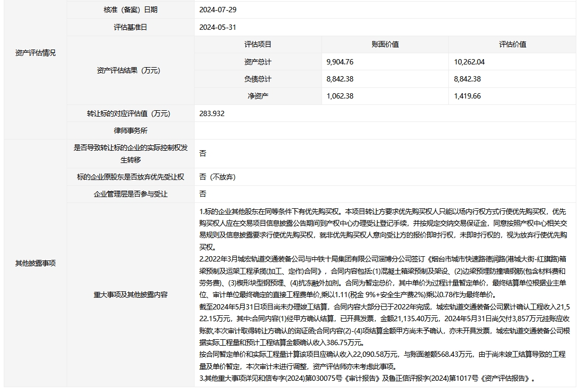Click the 核准（备案）日期 label cell
Image resolution: width=579 pixels, height=392 pixels.
coord(131,10)
